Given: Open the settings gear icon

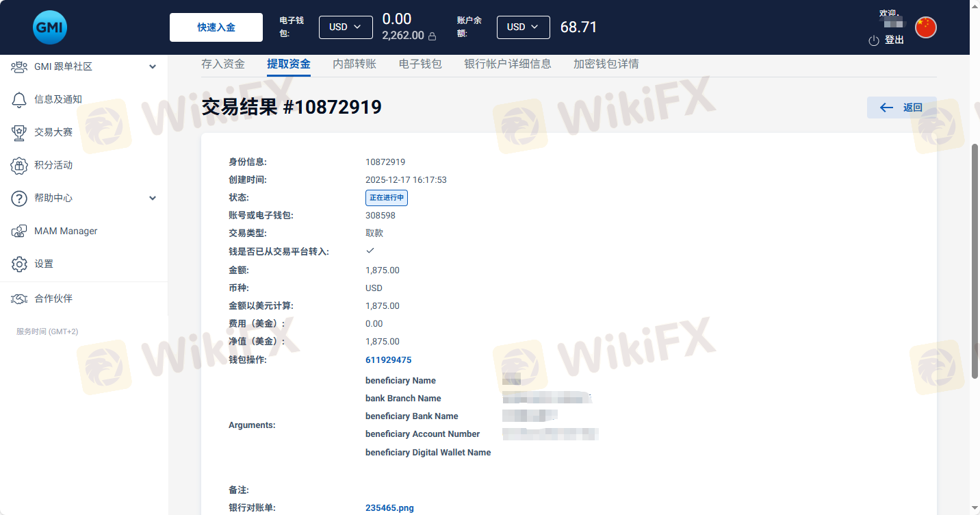Looking at the screenshot, I should pyautogui.click(x=19, y=264).
